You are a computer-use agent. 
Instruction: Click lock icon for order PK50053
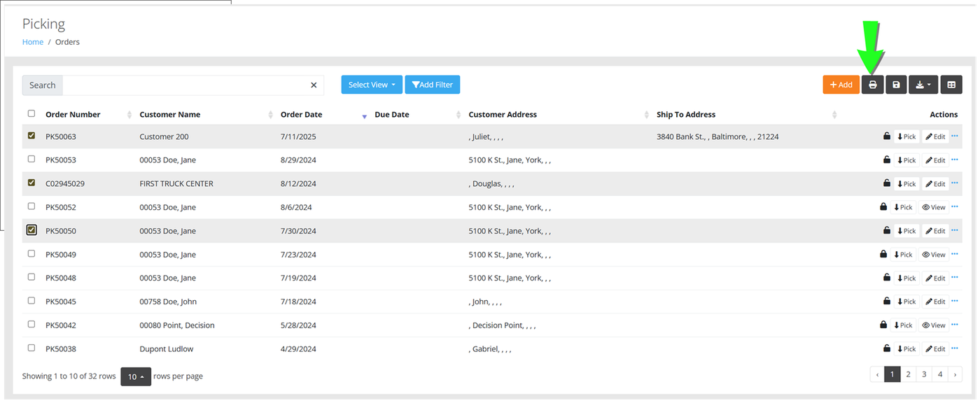887,160
